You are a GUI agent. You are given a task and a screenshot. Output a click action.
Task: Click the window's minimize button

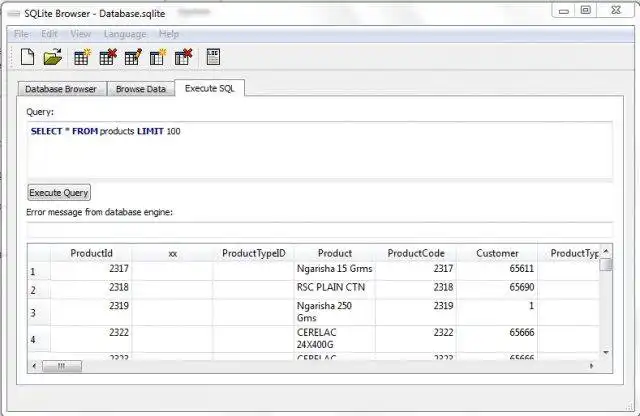coord(564,11)
